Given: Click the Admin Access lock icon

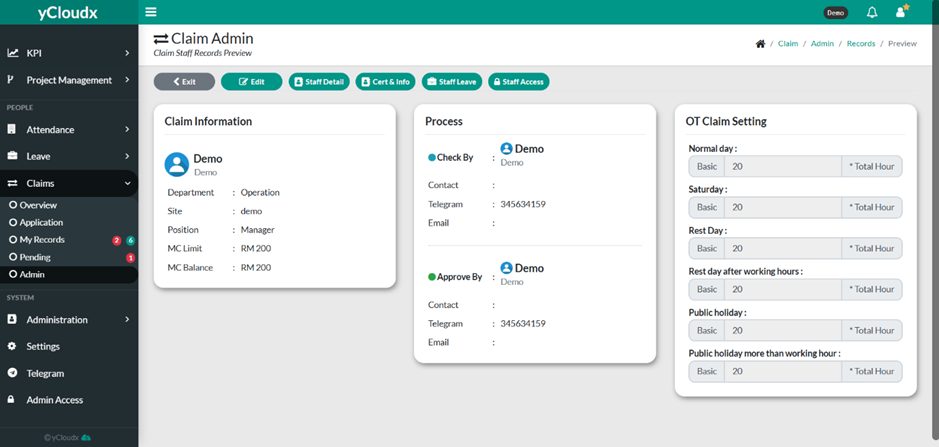Looking at the screenshot, I should click(x=11, y=399).
